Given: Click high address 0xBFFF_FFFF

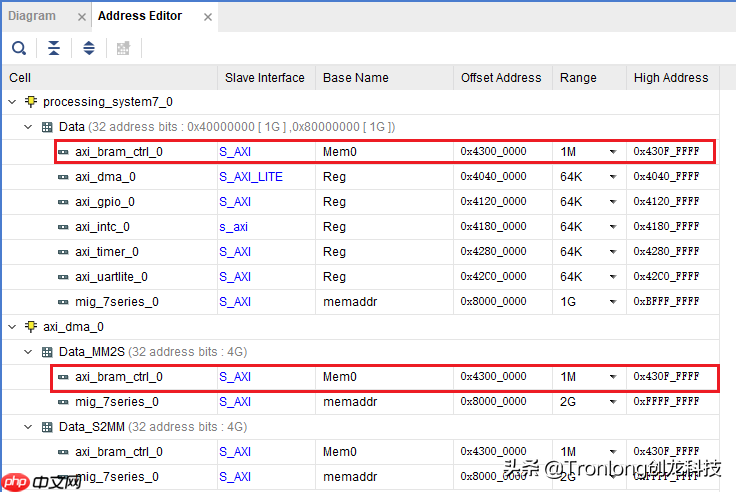Looking at the screenshot, I should click(666, 301).
